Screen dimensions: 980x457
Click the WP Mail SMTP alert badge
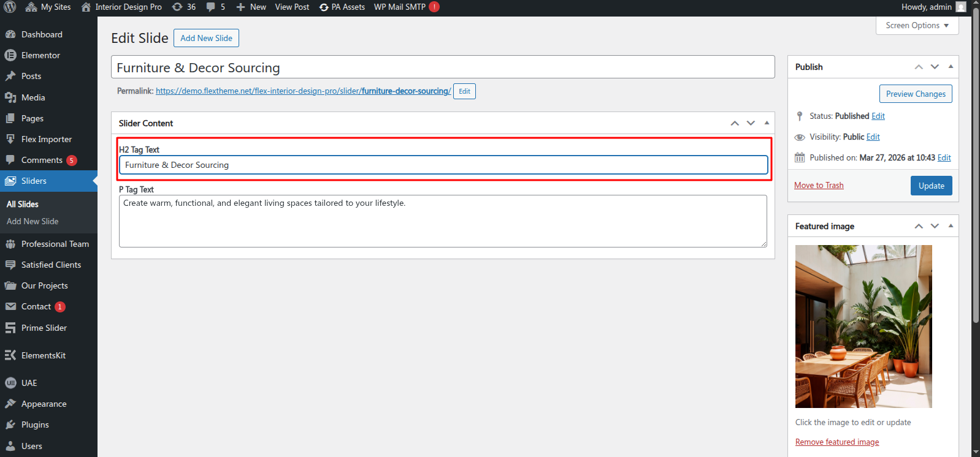tap(434, 7)
